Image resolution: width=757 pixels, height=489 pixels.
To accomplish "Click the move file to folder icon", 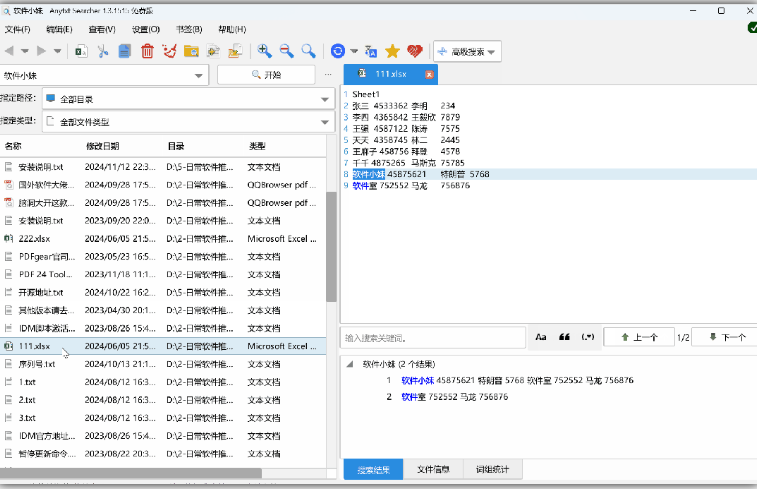I will tap(235, 51).
